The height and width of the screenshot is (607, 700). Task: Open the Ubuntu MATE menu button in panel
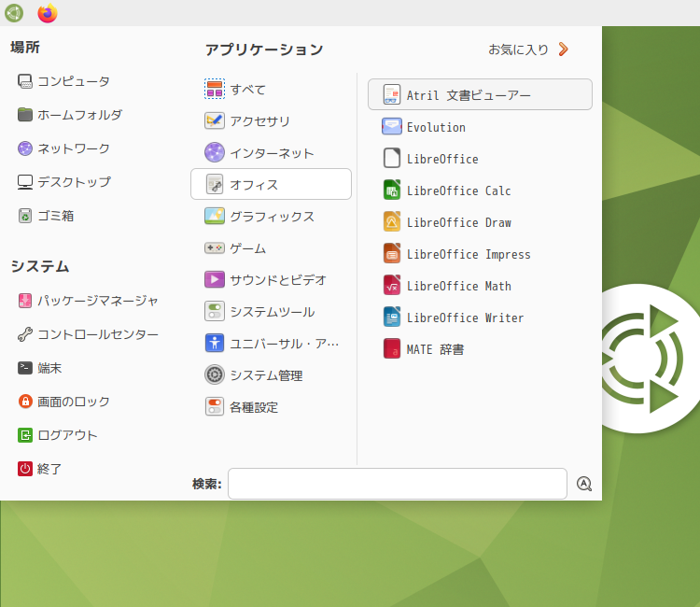pyautogui.click(x=14, y=13)
